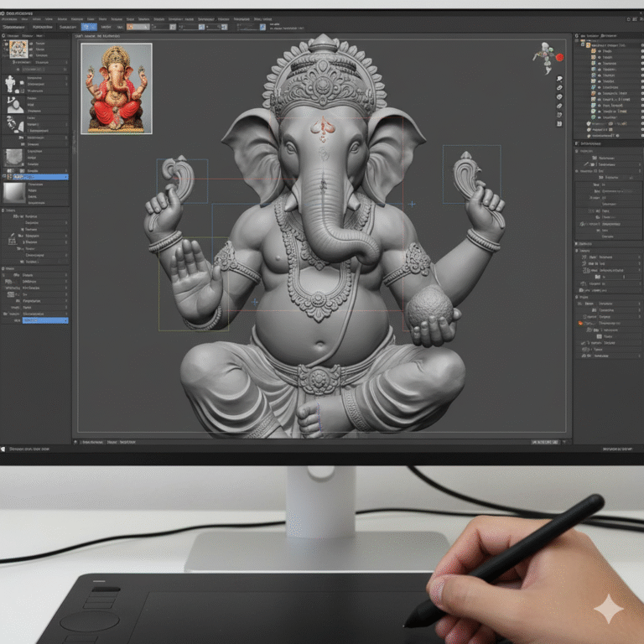Select the second icon in the viewport tool strip
This screenshot has height=644, width=644.
pyautogui.click(x=559, y=87)
